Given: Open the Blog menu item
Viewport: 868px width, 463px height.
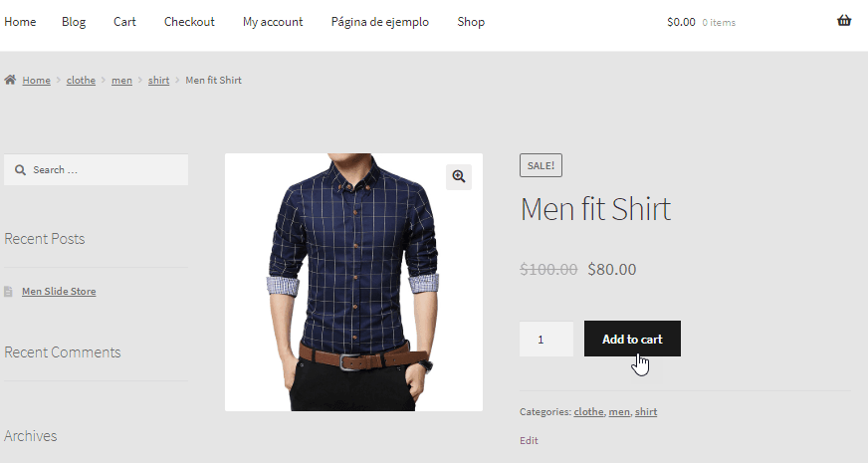Looking at the screenshot, I should 75,22.
